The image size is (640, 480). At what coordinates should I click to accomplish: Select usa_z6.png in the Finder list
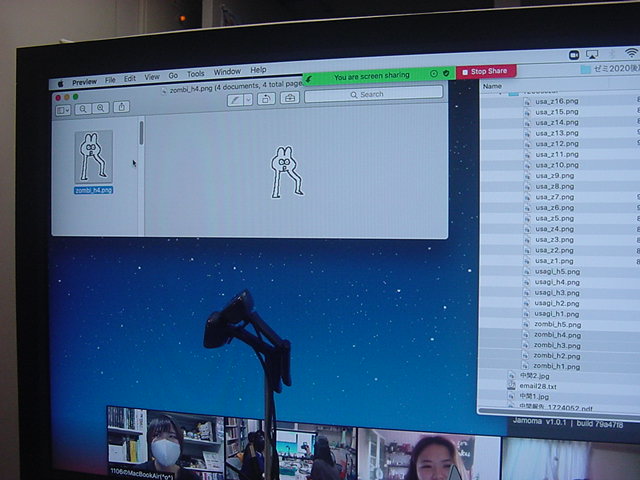click(x=555, y=207)
